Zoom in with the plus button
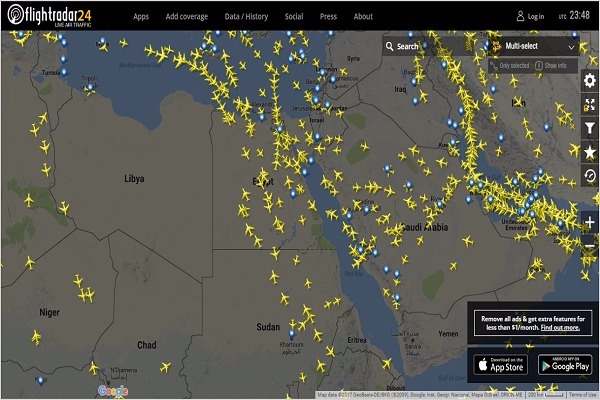Viewport: 600px width, 400px height. [589, 222]
